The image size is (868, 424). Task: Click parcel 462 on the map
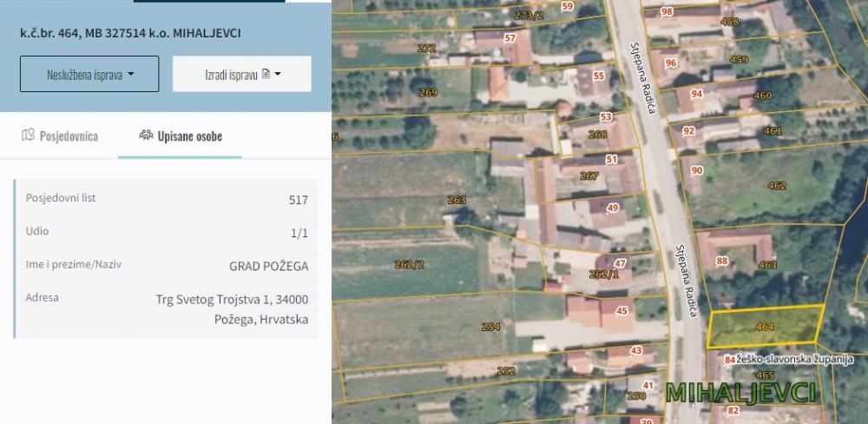(777, 185)
